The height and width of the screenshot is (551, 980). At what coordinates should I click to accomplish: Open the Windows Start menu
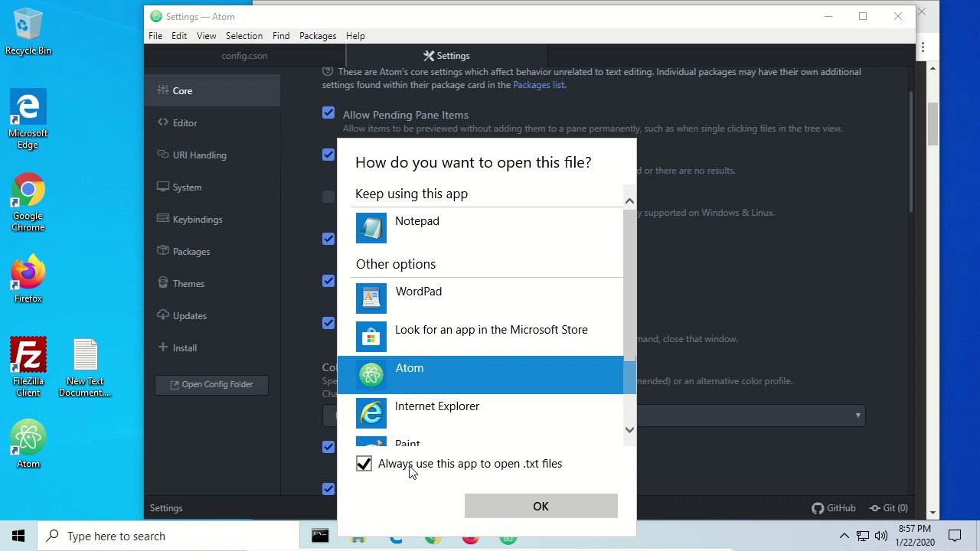pos(18,536)
